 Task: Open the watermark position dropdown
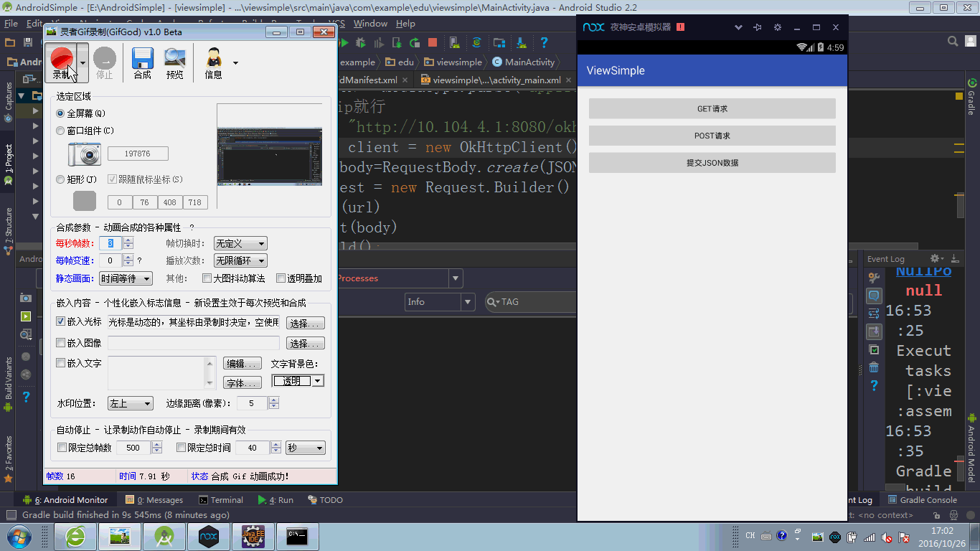pos(130,404)
